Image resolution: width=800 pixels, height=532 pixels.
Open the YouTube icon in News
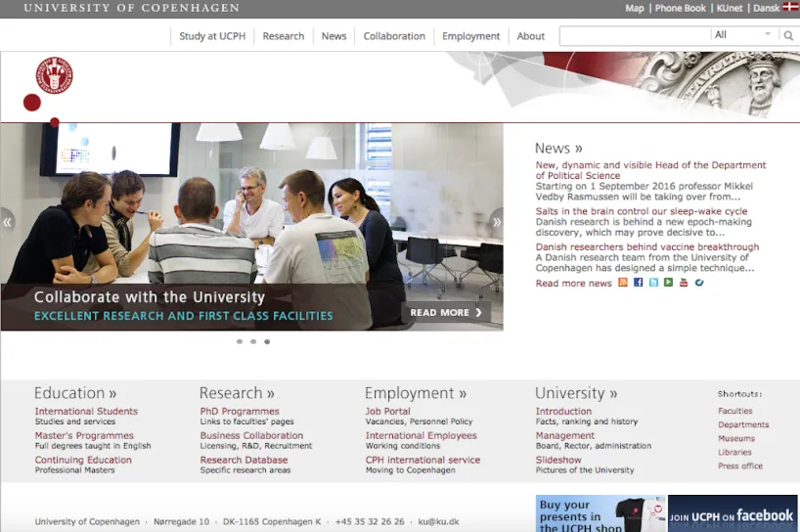click(x=684, y=283)
